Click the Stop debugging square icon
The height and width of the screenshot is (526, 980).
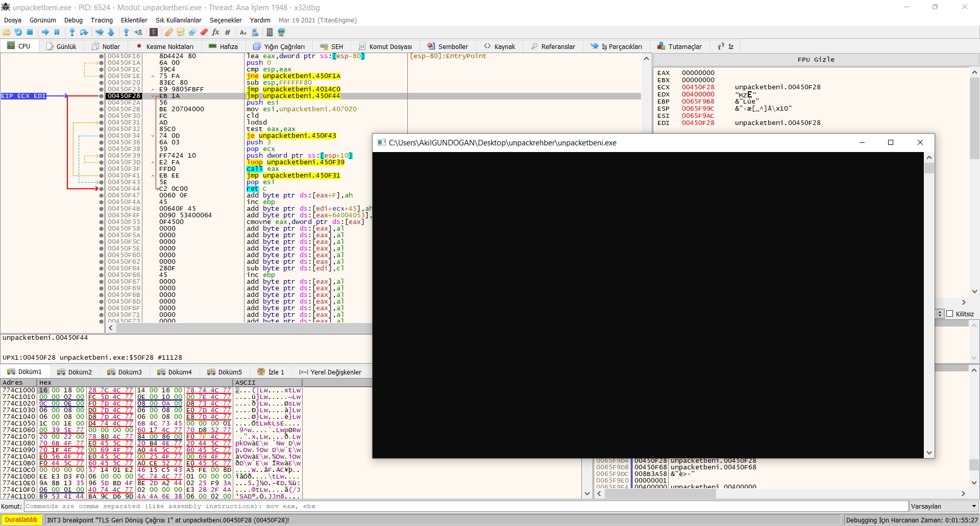coord(30,32)
